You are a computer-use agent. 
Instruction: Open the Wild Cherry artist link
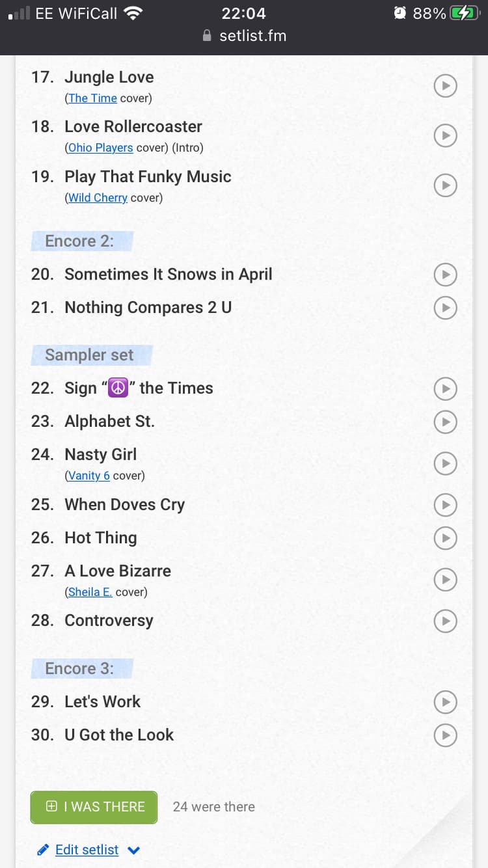point(98,198)
